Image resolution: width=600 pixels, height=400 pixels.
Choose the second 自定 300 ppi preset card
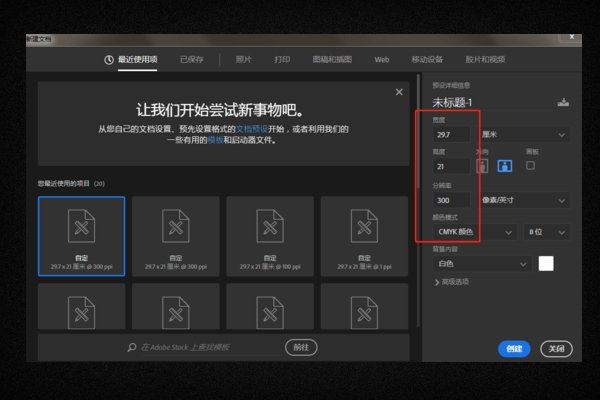point(176,236)
